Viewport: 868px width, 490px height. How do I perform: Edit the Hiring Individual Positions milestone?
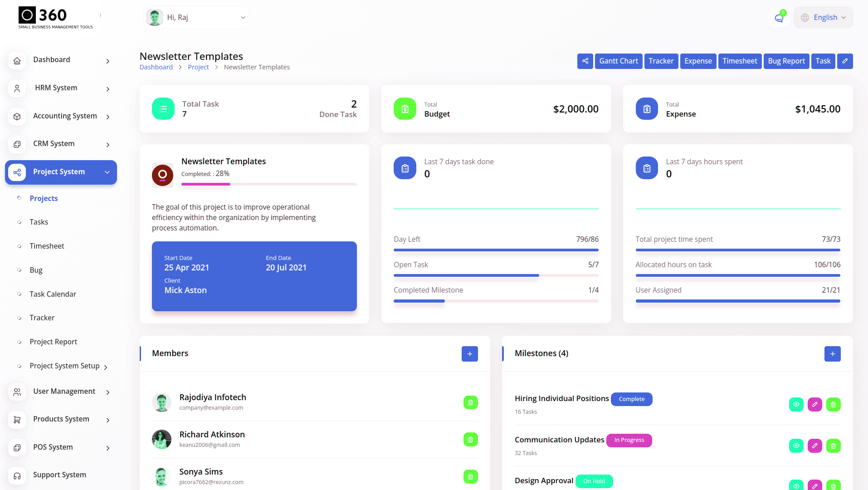[814, 404]
